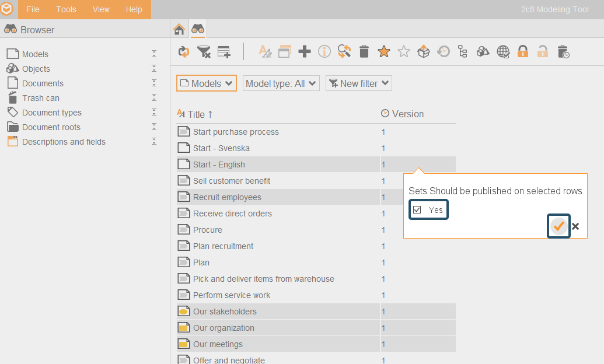Image resolution: width=604 pixels, height=364 pixels.
Task: Click the search and replace icon
Action: (344, 51)
